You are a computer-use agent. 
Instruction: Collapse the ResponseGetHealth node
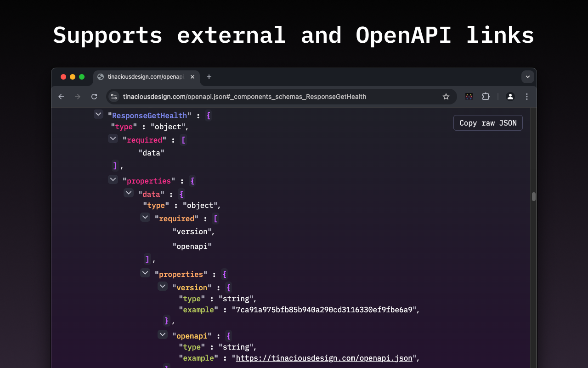point(99,114)
